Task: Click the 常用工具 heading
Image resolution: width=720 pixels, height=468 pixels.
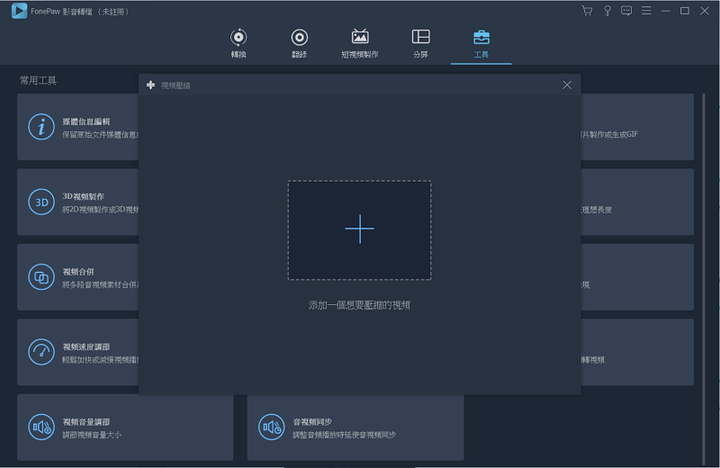Action: [x=38, y=81]
